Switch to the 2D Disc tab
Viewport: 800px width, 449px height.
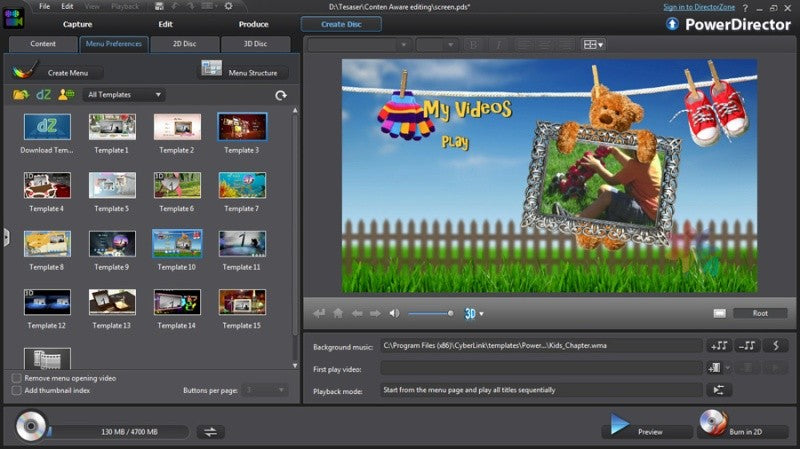(184, 44)
